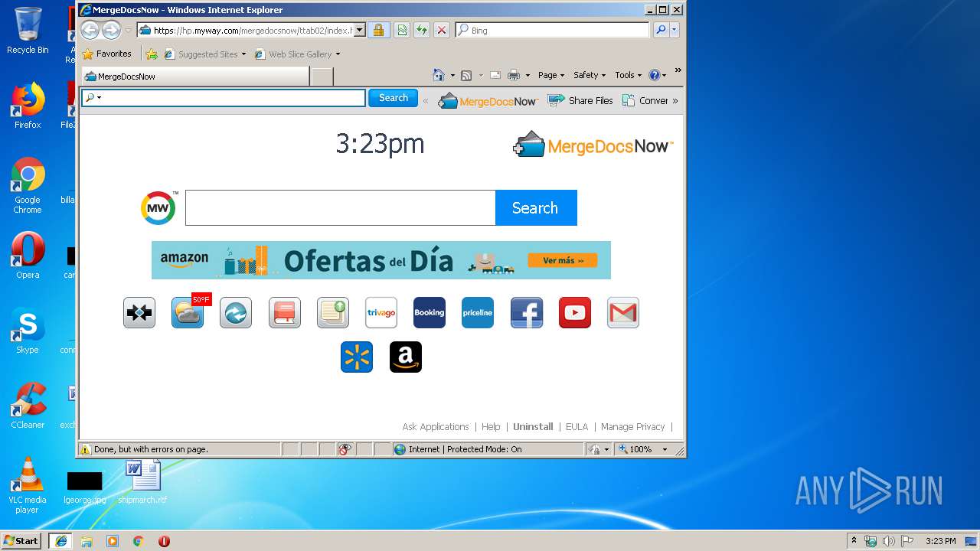Open the Manage Privacy link

pos(632,427)
